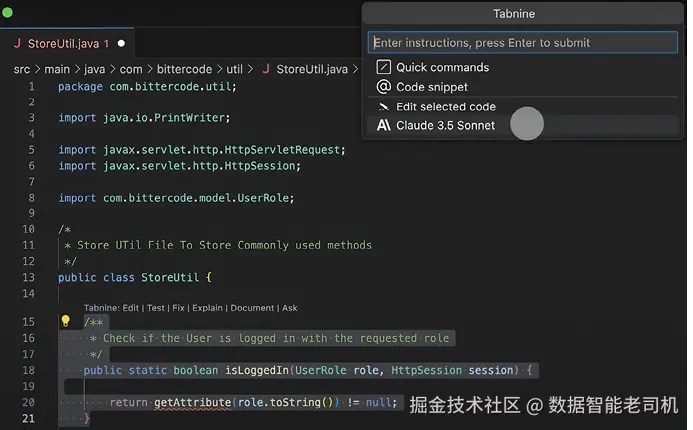Click the isLoggedIn method name
This screenshot has width=693, height=430.
(x=257, y=370)
